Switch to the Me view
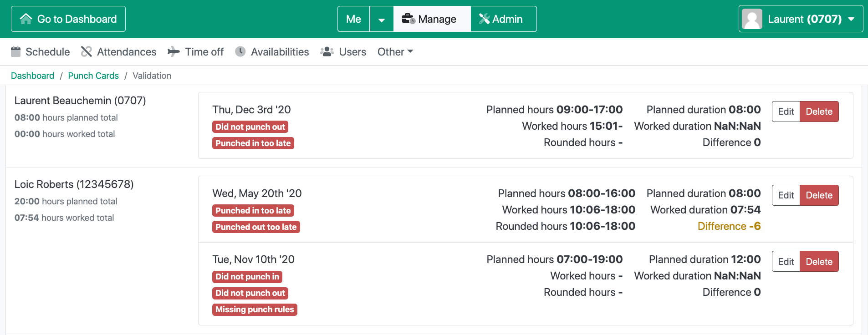This screenshot has width=868, height=335. [x=353, y=19]
